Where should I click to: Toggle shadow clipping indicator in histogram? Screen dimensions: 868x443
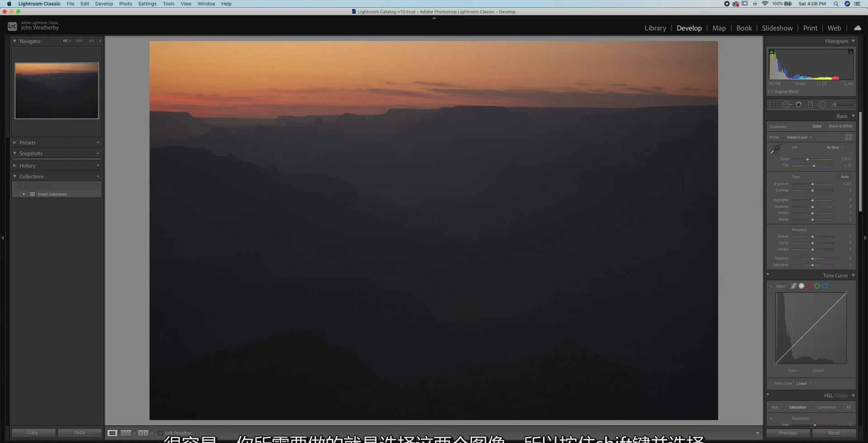tap(772, 52)
